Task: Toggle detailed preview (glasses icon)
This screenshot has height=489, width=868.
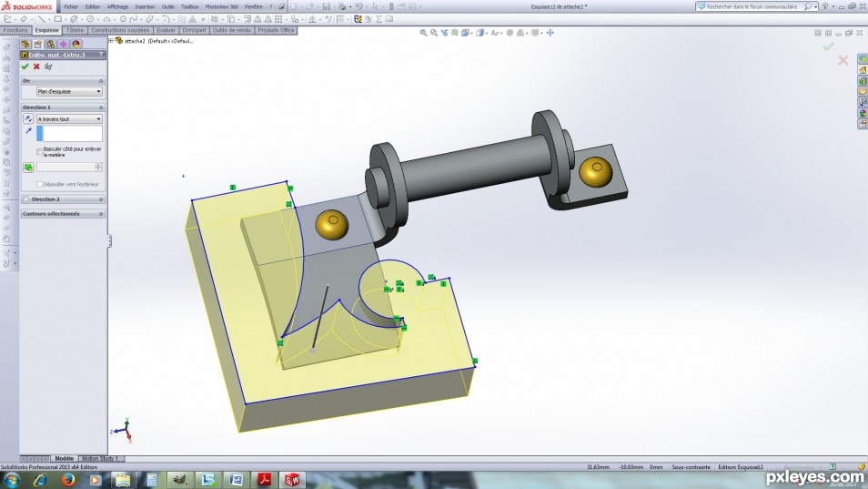Action: coord(48,66)
